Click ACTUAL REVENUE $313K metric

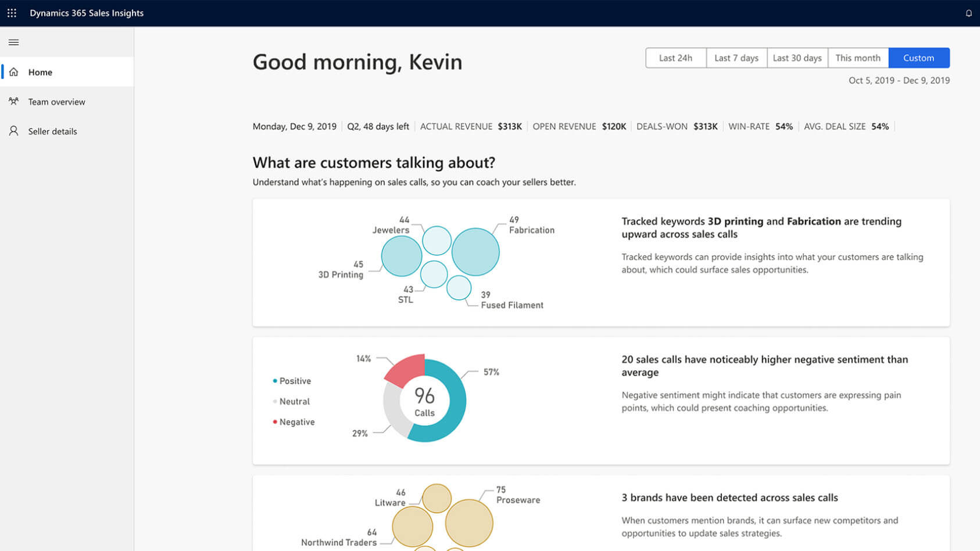[471, 127]
